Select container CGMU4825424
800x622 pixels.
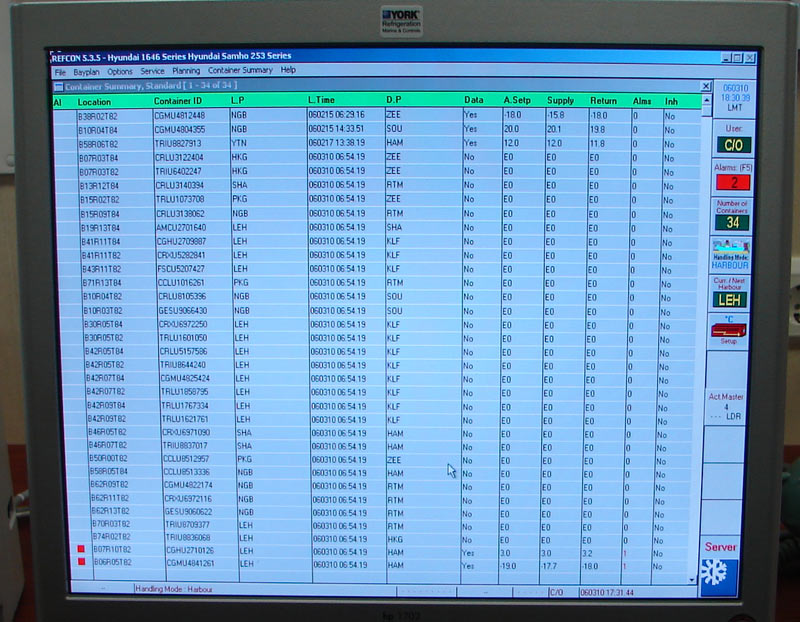pyautogui.click(x=185, y=379)
